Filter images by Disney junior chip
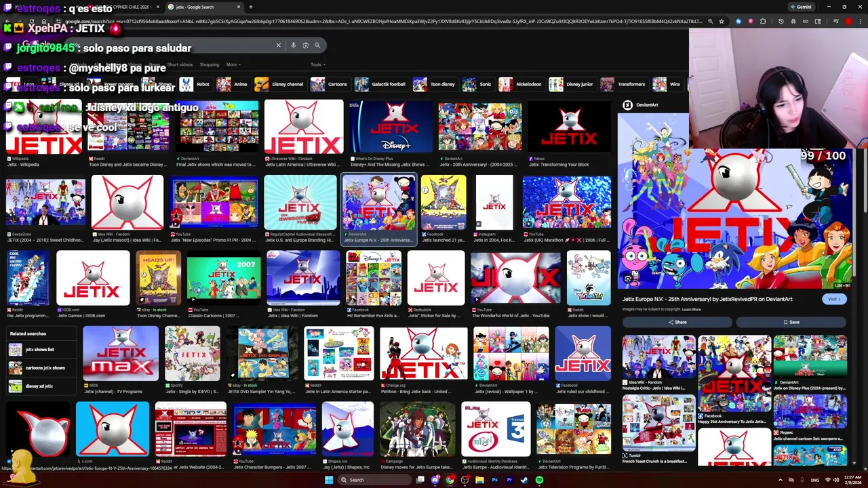This screenshot has width=868, height=488. pos(572,85)
